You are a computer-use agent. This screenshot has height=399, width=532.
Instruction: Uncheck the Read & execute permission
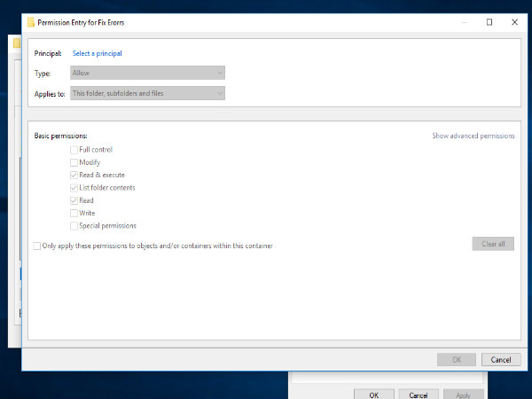(x=74, y=176)
